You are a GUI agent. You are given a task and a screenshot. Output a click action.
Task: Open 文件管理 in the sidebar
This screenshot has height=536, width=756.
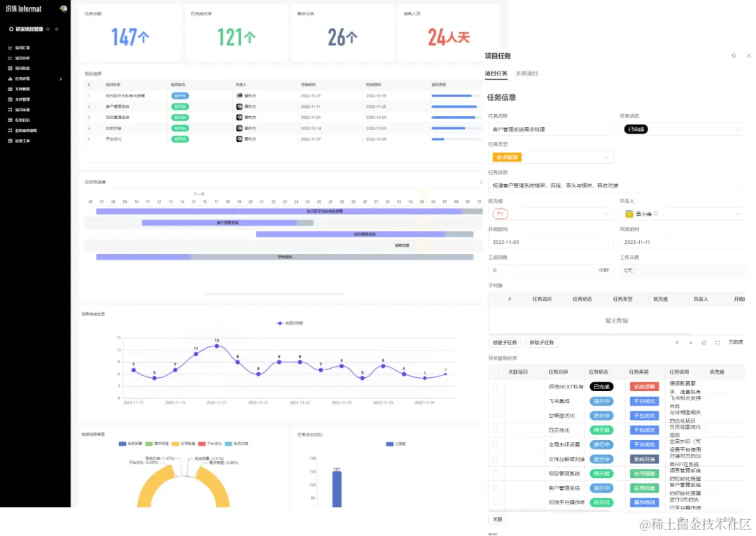point(22,99)
